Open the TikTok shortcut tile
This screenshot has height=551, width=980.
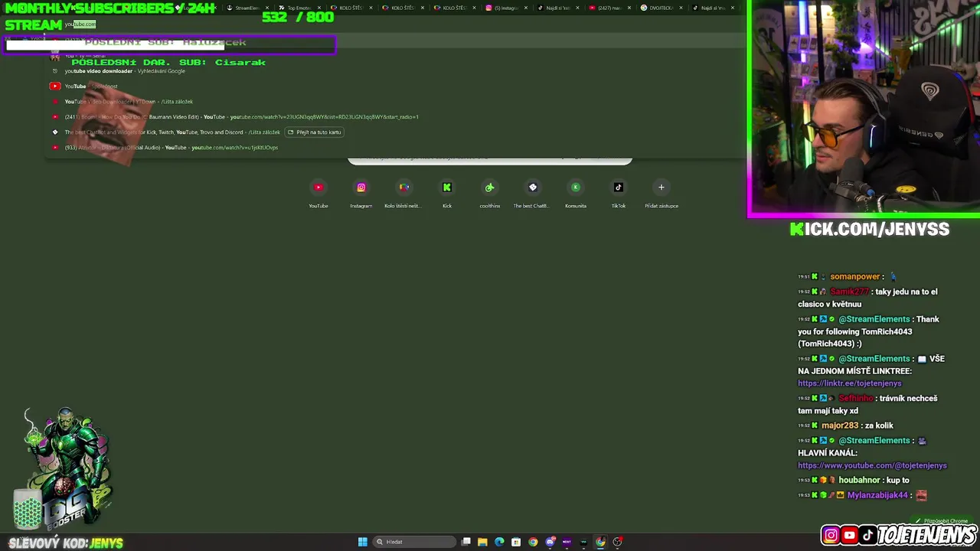click(619, 194)
